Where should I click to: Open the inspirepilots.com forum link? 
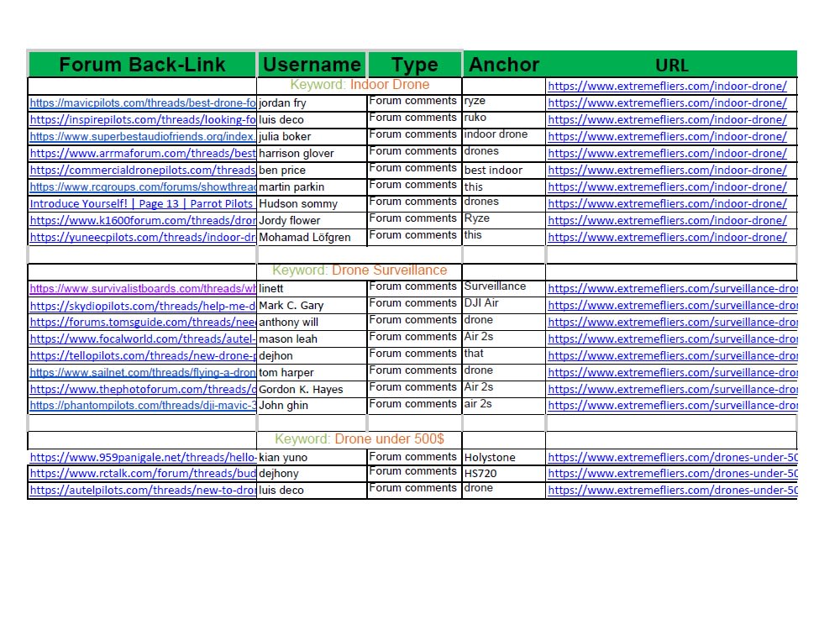[x=143, y=119]
